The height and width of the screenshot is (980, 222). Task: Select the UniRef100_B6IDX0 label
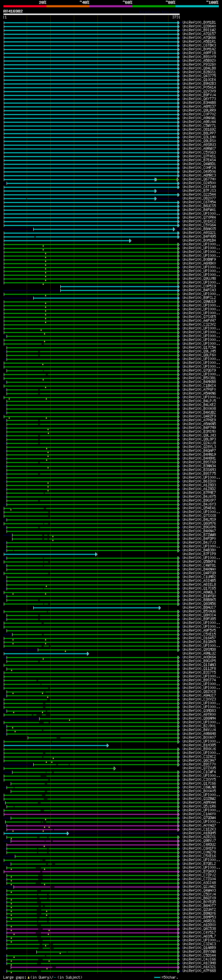199,481
